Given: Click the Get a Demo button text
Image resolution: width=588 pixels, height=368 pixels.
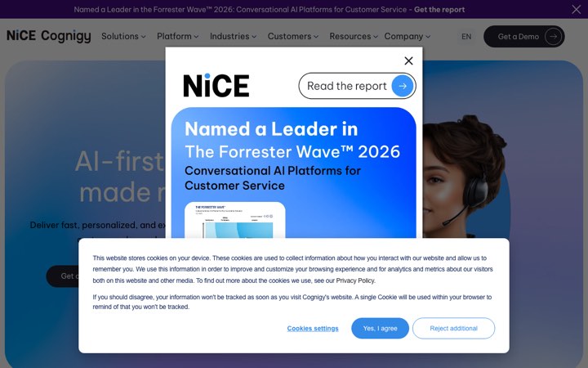Looking at the screenshot, I should (519, 37).
